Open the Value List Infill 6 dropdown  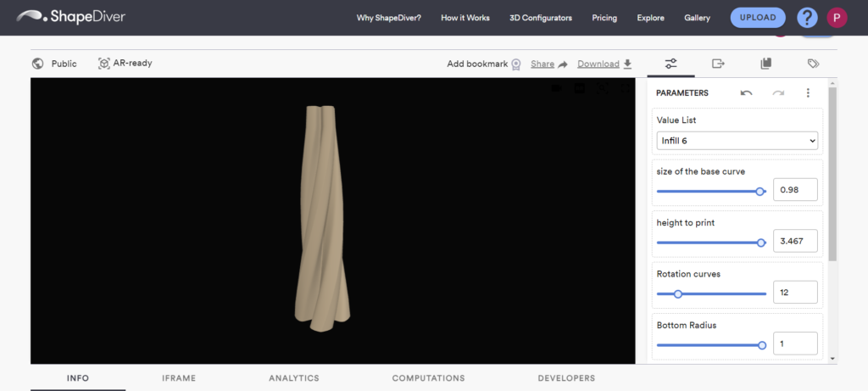click(x=737, y=141)
